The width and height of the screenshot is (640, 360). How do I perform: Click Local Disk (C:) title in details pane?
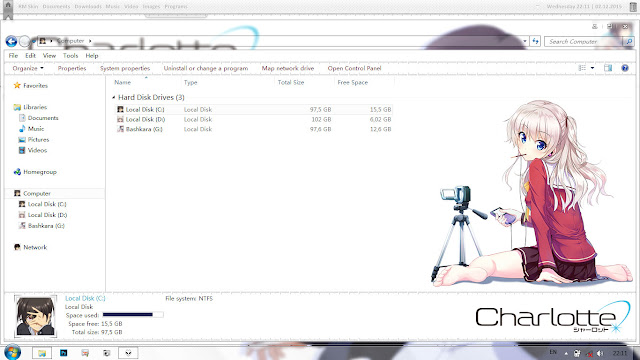point(85,298)
